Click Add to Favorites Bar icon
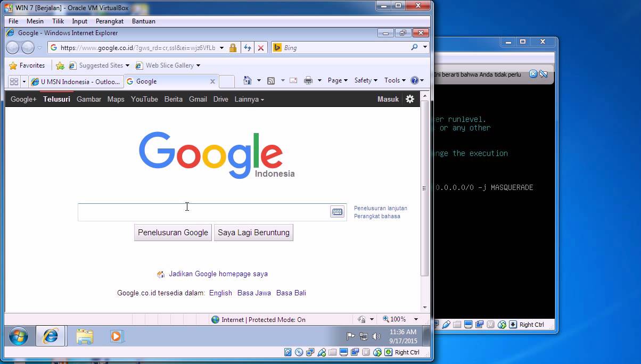This screenshot has height=364, width=641. coord(60,65)
